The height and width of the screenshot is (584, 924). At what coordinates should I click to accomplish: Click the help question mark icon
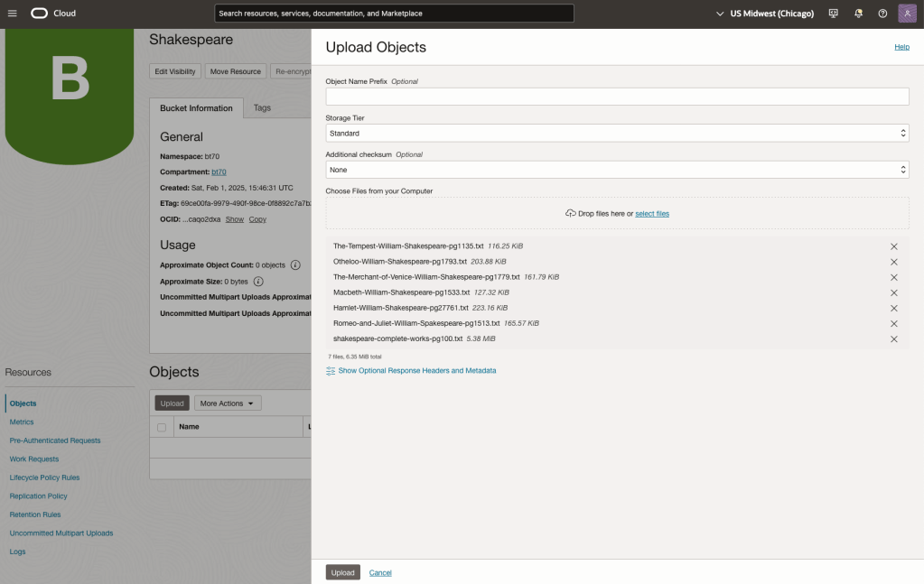pos(882,14)
